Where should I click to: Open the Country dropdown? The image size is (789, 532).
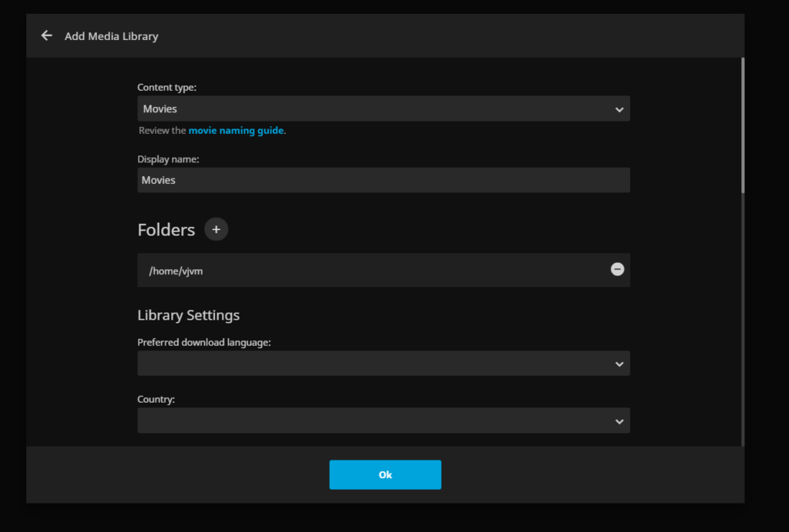click(x=384, y=420)
